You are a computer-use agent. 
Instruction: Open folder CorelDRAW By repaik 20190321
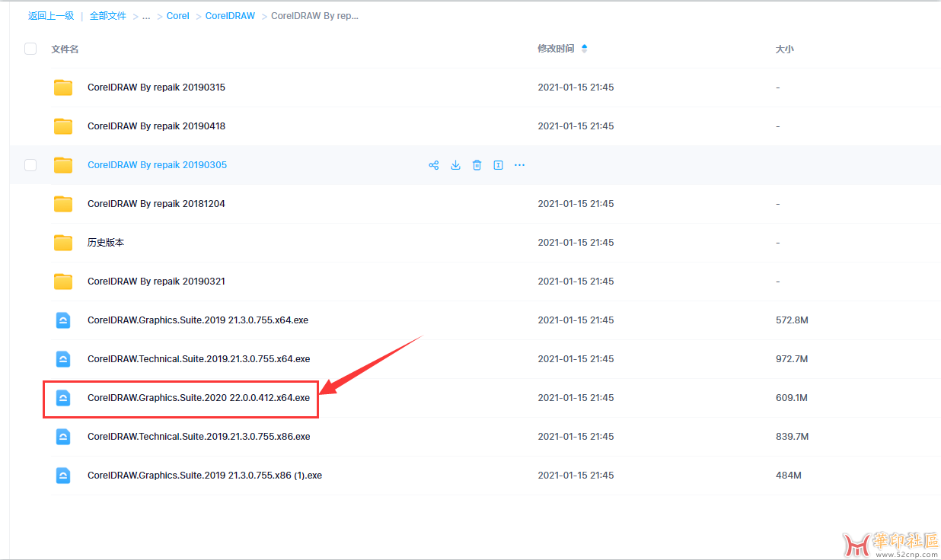pos(156,282)
